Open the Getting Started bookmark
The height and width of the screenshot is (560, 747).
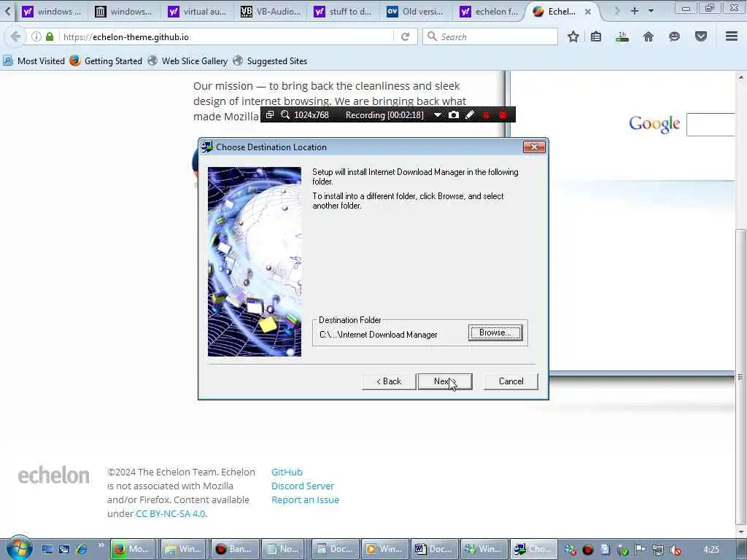pyautogui.click(x=107, y=61)
